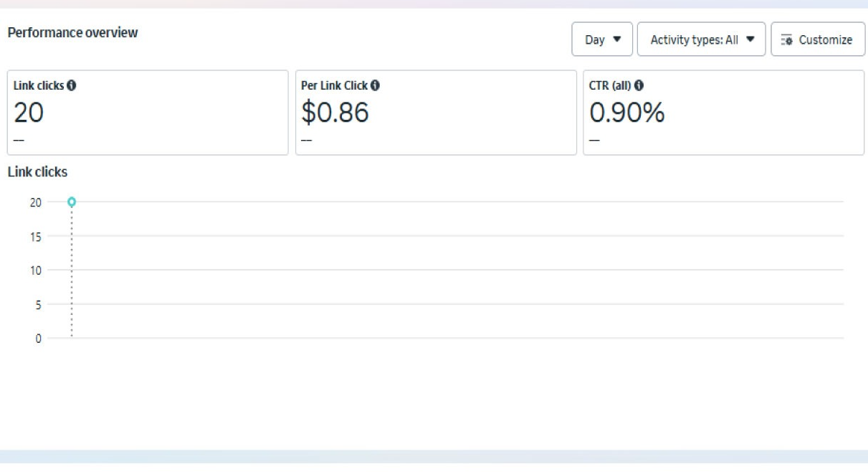Click the Link clicks chart title
This screenshot has width=868, height=472.
(x=37, y=172)
